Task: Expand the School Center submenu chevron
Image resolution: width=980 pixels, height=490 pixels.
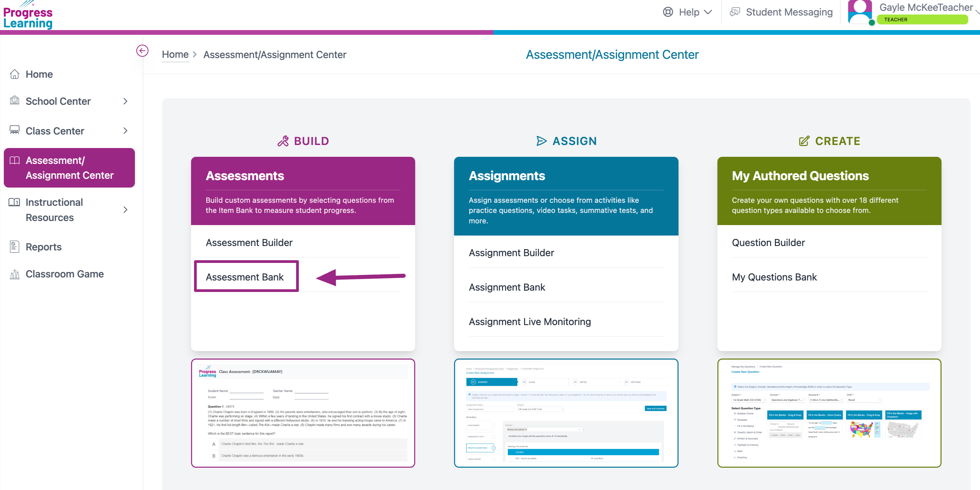Action: [125, 101]
